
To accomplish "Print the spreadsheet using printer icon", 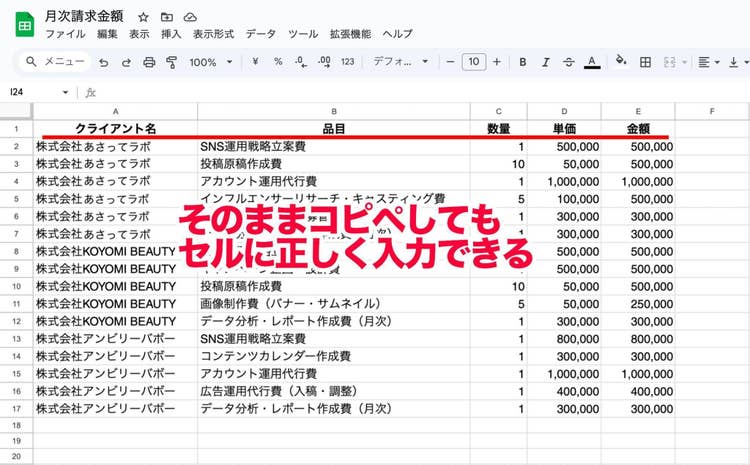I will click(149, 62).
